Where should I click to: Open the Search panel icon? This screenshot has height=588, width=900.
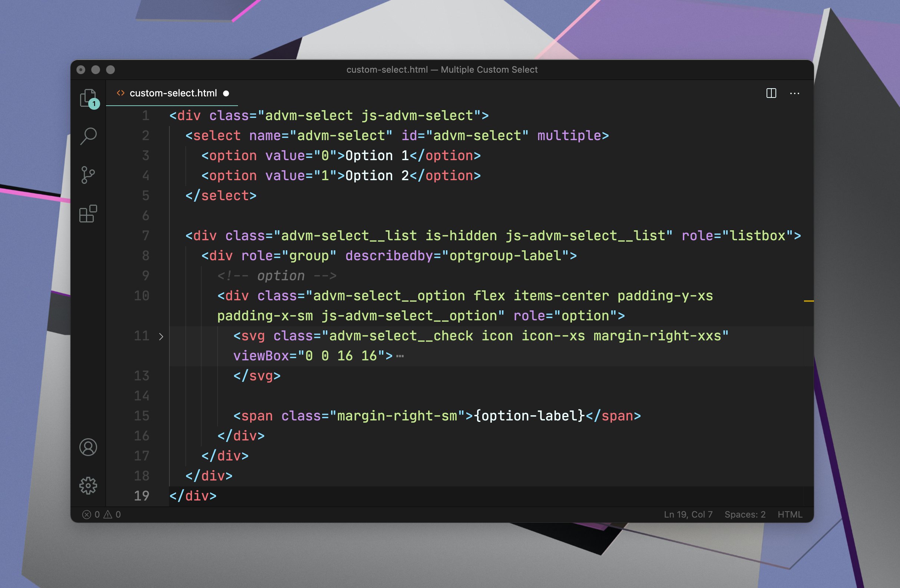(x=88, y=136)
